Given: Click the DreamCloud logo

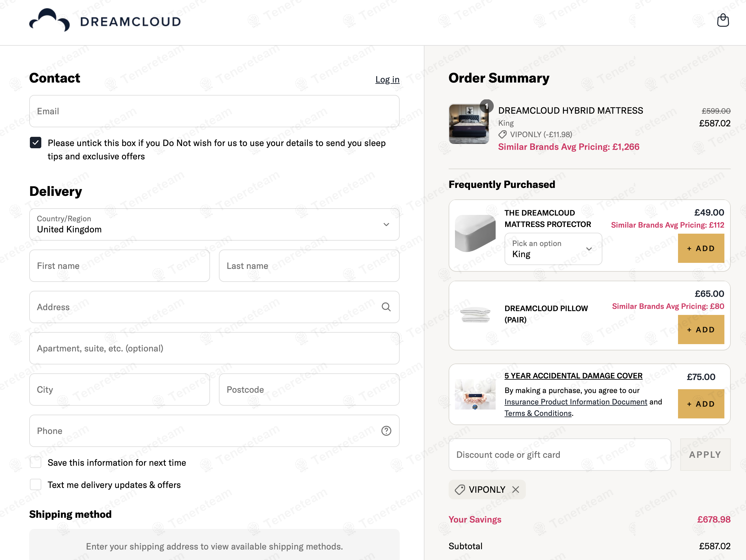Looking at the screenshot, I should point(105,21).
